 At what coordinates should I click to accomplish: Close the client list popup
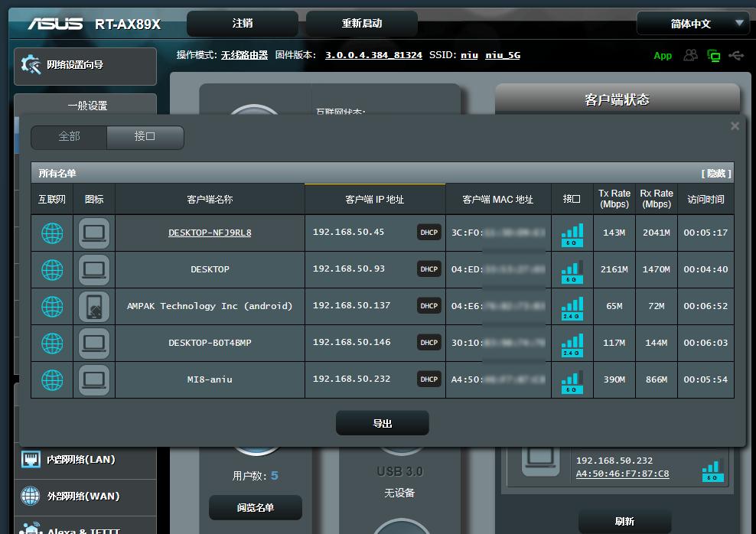point(735,126)
